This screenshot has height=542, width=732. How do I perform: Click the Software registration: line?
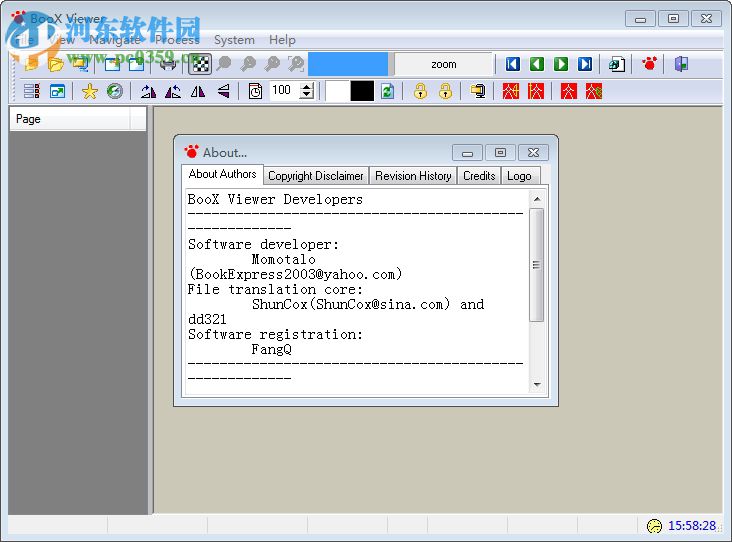[x=275, y=334]
